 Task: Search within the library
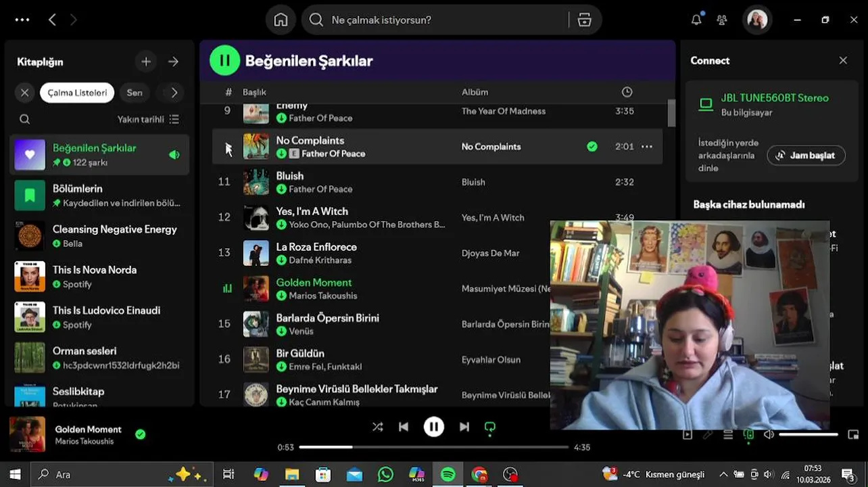click(25, 119)
